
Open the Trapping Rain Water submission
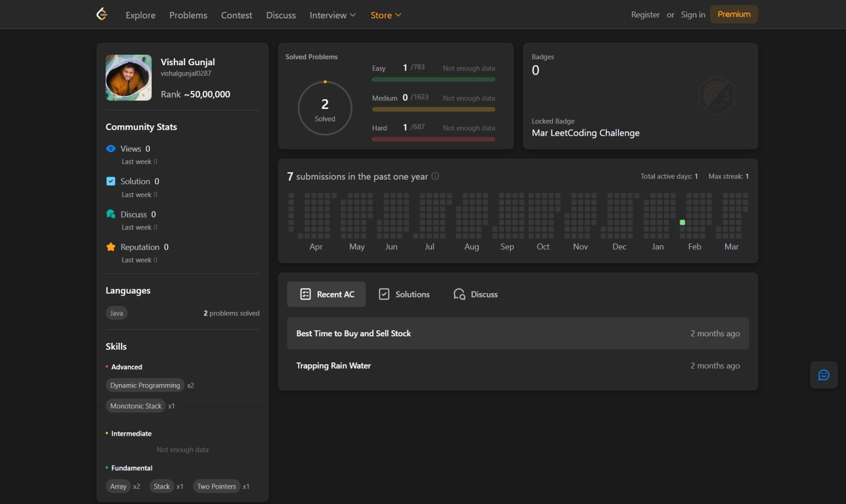tap(518, 366)
